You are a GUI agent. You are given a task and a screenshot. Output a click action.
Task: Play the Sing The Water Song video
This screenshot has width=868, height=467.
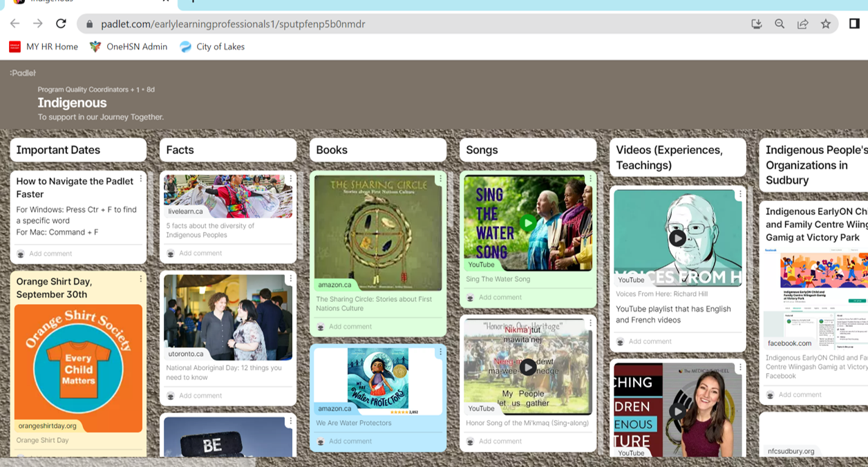click(528, 222)
